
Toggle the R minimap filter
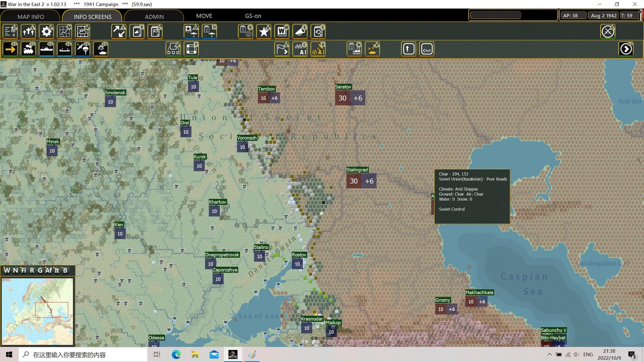point(32,270)
